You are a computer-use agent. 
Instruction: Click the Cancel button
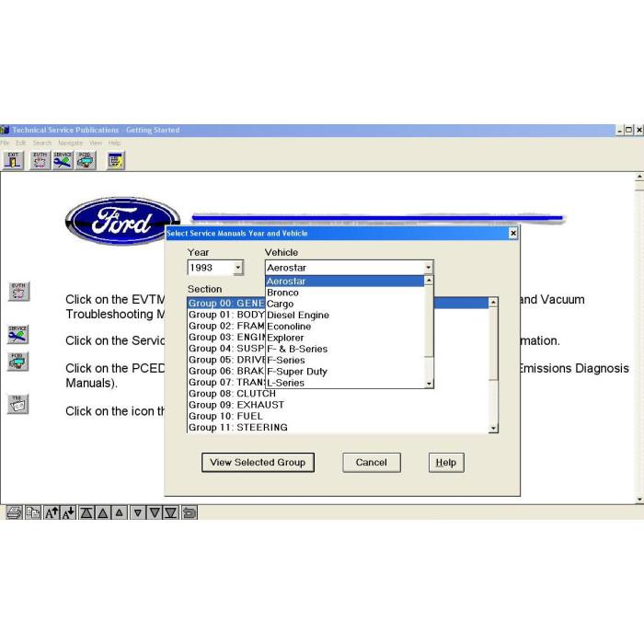[x=372, y=463]
